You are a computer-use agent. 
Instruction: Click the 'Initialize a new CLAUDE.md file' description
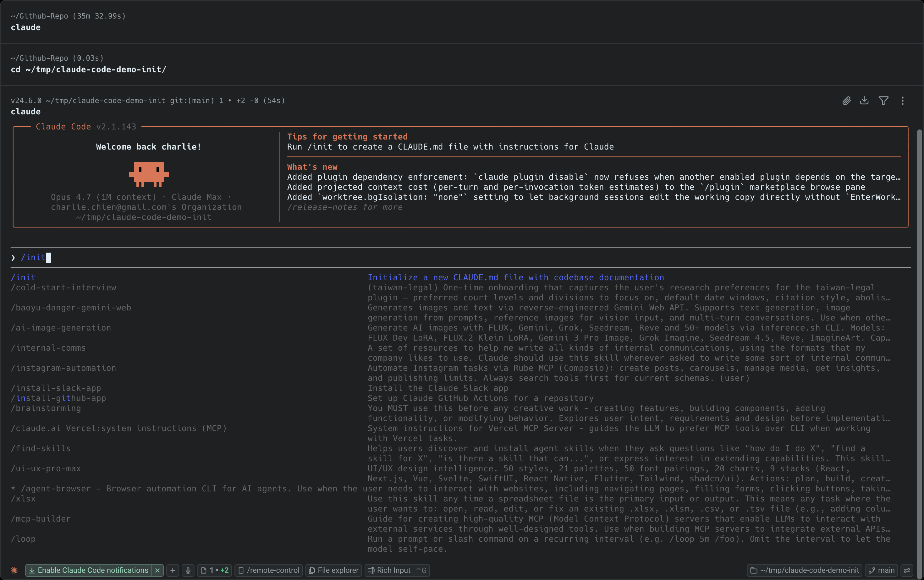pyautogui.click(x=516, y=277)
